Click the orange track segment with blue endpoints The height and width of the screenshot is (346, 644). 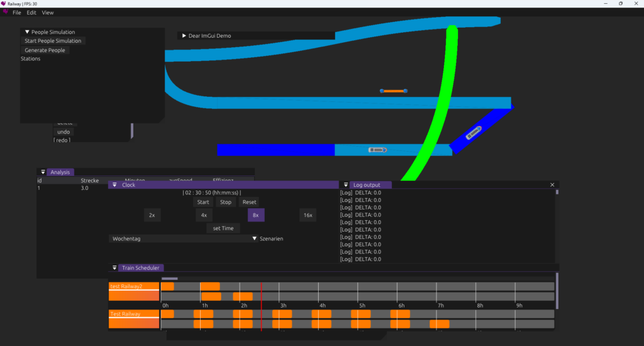(x=394, y=91)
